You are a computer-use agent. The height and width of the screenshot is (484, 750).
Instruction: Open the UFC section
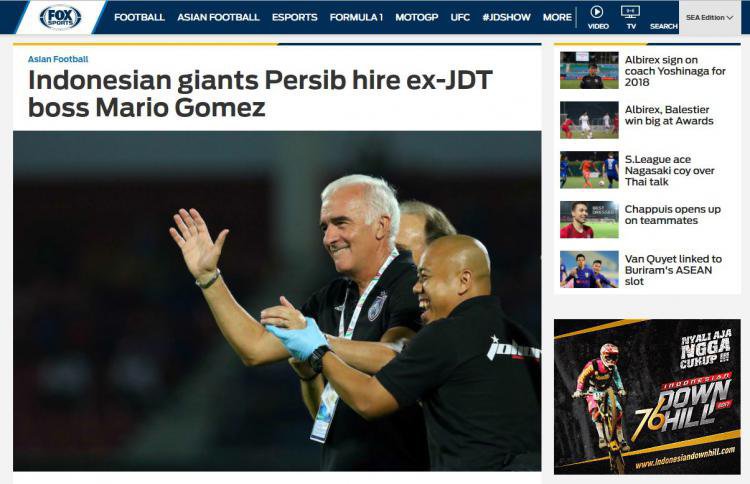click(460, 17)
